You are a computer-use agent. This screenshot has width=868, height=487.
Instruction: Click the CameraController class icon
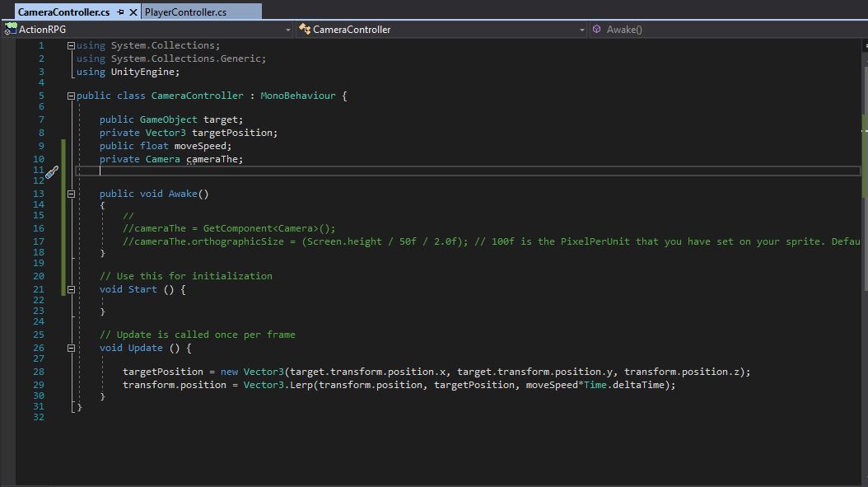[305, 30]
